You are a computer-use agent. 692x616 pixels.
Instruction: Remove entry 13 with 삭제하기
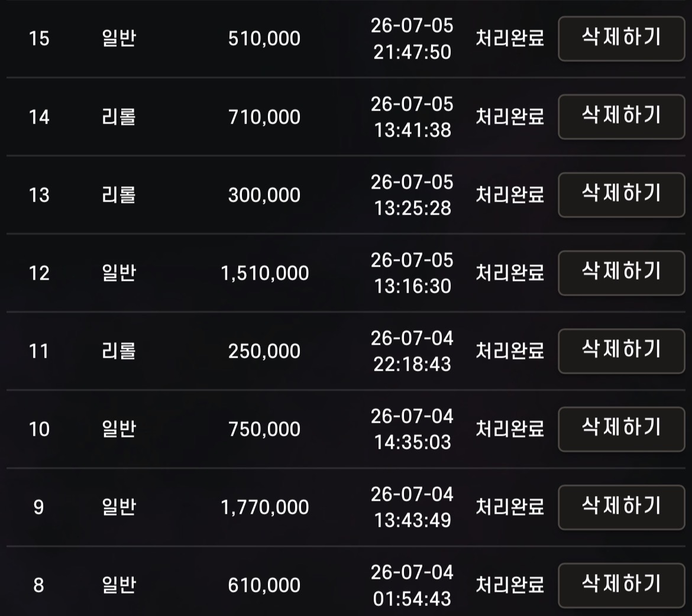click(622, 194)
